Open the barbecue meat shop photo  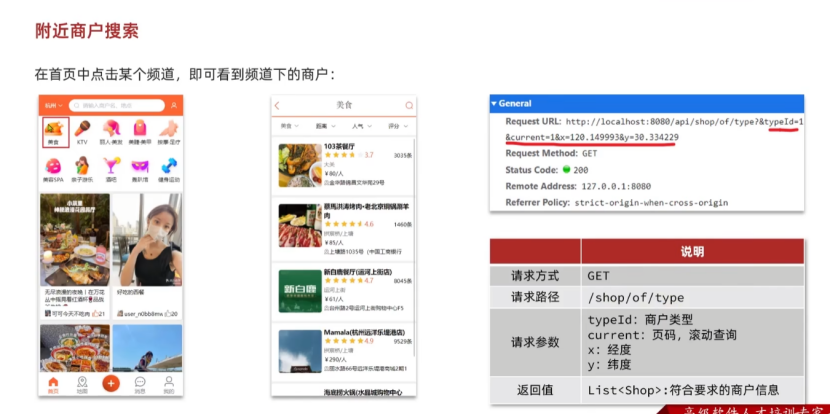pyautogui.click(x=300, y=225)
